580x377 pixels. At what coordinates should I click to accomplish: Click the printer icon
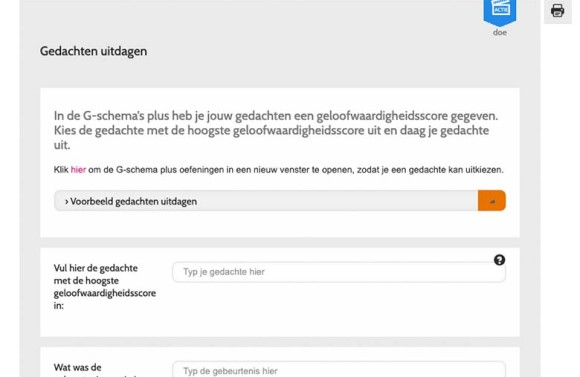pyautogui.click(x=557, y=10)
